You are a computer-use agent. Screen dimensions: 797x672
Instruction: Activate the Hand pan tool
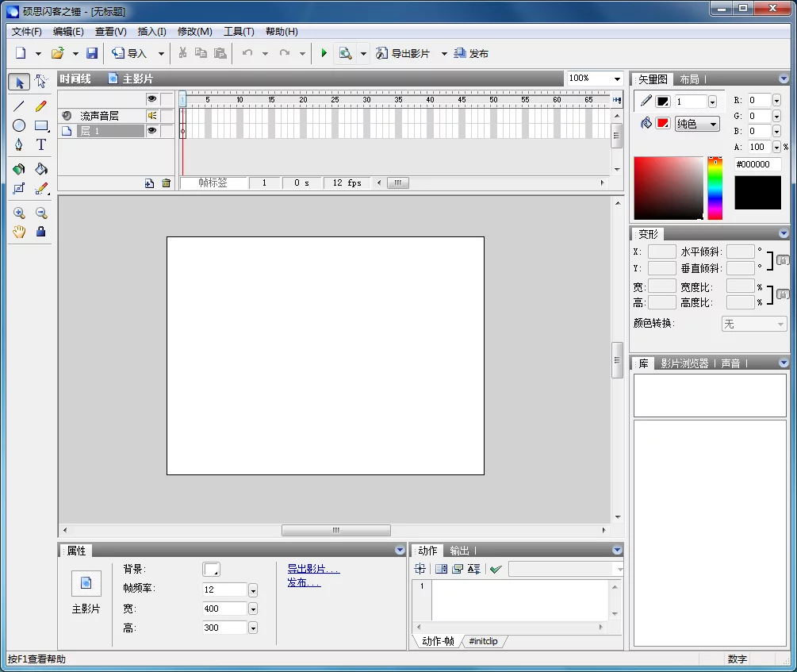[19, 232]
